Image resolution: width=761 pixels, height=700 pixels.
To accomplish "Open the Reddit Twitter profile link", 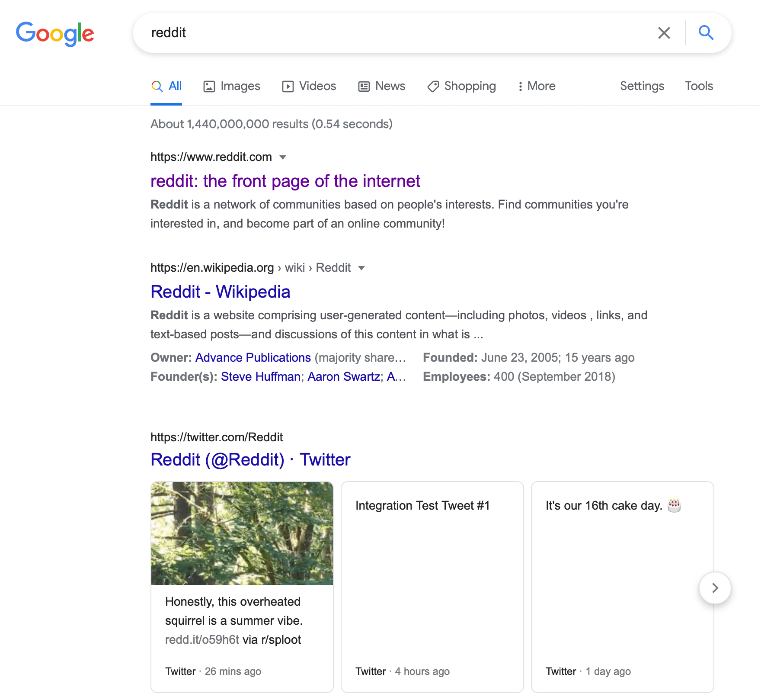I will pos(250,459).
